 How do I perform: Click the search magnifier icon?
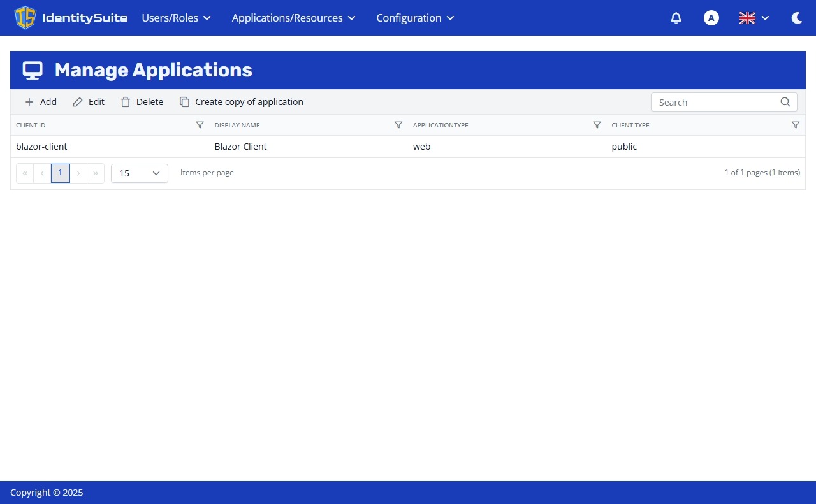(x=785, y=102)
